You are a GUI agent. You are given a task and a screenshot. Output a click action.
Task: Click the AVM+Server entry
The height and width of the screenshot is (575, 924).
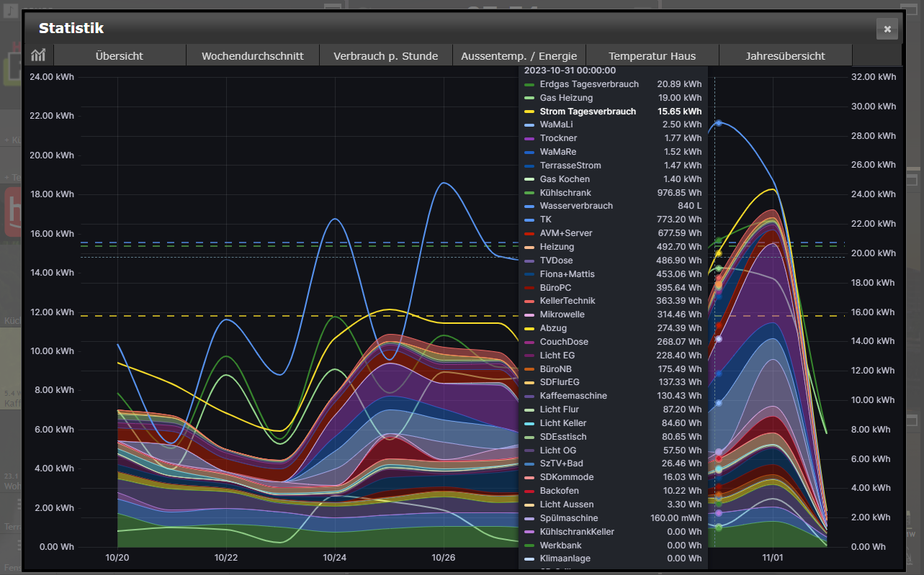(613, 233)
